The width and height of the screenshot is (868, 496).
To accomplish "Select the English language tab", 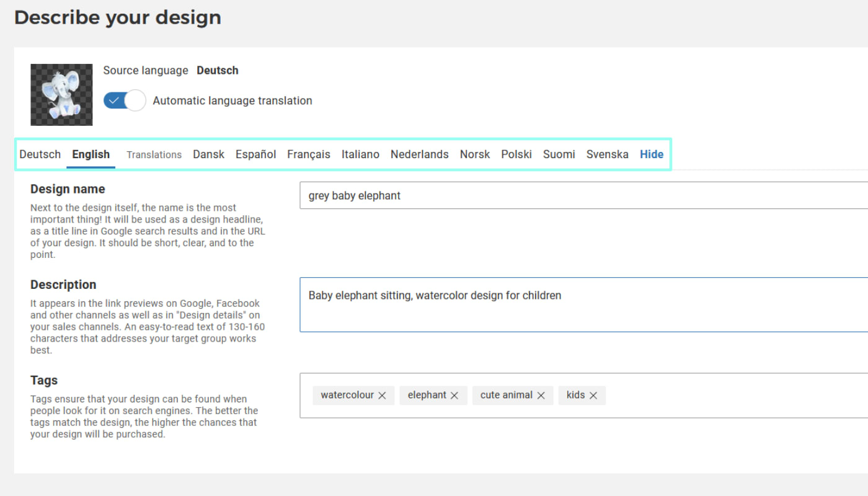I will pos(91,154).
